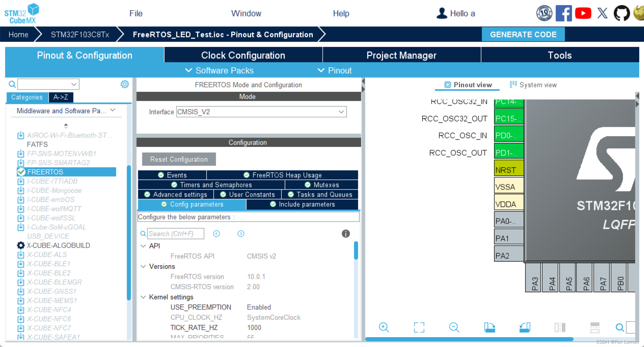644x347 pixels.
Task: Open FreeRTOS Heap Usage tab
Action: [x=282, y=175]
